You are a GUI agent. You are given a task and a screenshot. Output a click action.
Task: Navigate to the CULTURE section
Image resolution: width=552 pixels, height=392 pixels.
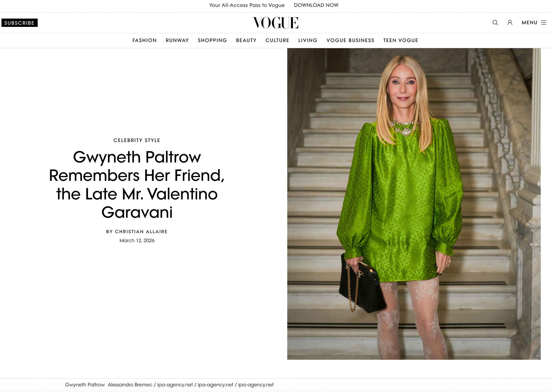[277, 40]
